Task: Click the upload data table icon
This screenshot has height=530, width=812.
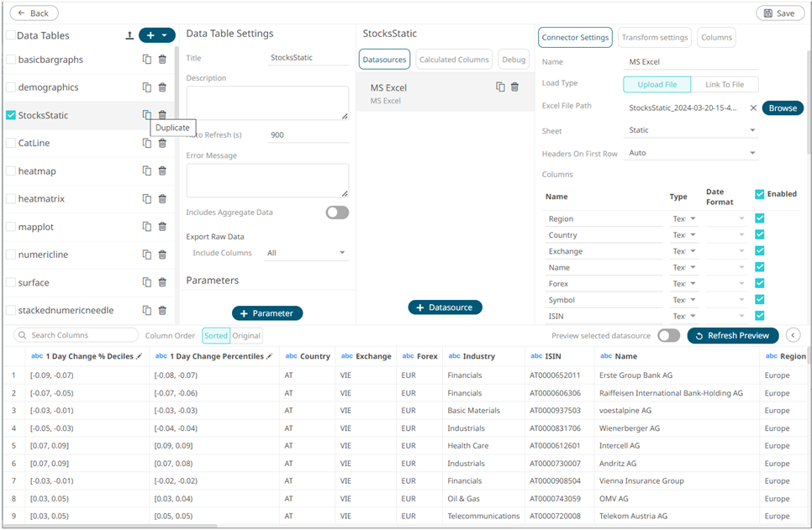Action: [129, 35]
